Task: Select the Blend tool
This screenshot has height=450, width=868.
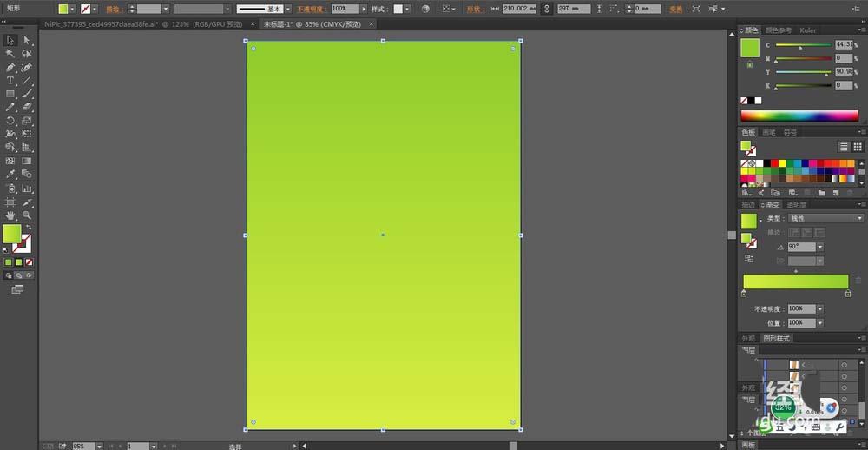Action: [26, 175]
